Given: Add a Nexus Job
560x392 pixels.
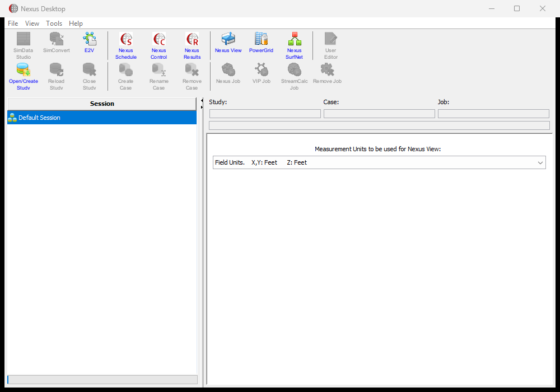Looking at the screenshot, I should coord(228,73).
